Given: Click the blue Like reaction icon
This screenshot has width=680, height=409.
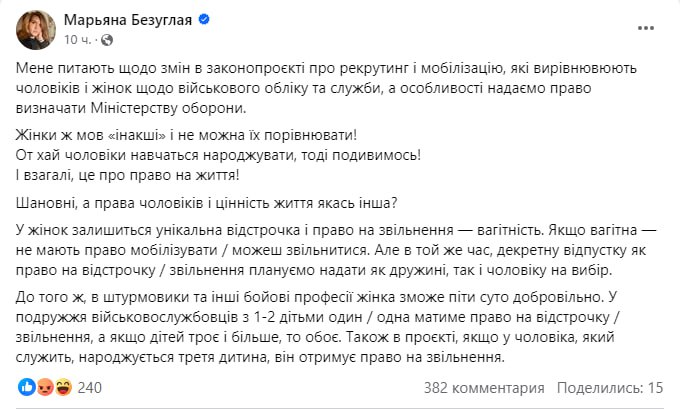Looking at the screenshot, I should pyautogui.click(x=25, y=385).
